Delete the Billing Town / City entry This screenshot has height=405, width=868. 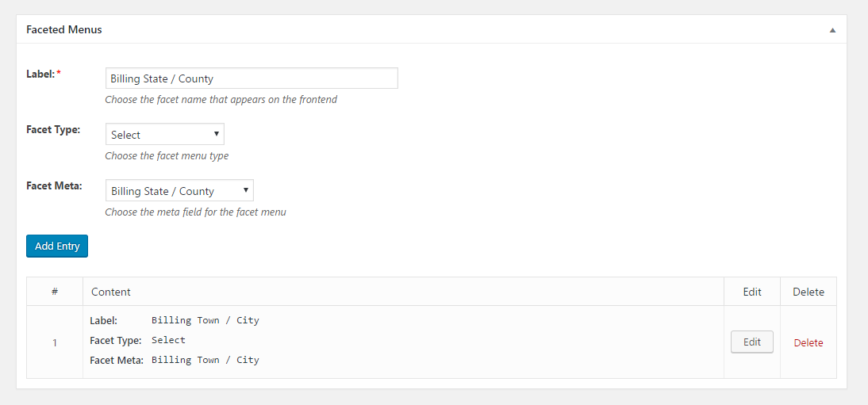[x=808, y=342]
